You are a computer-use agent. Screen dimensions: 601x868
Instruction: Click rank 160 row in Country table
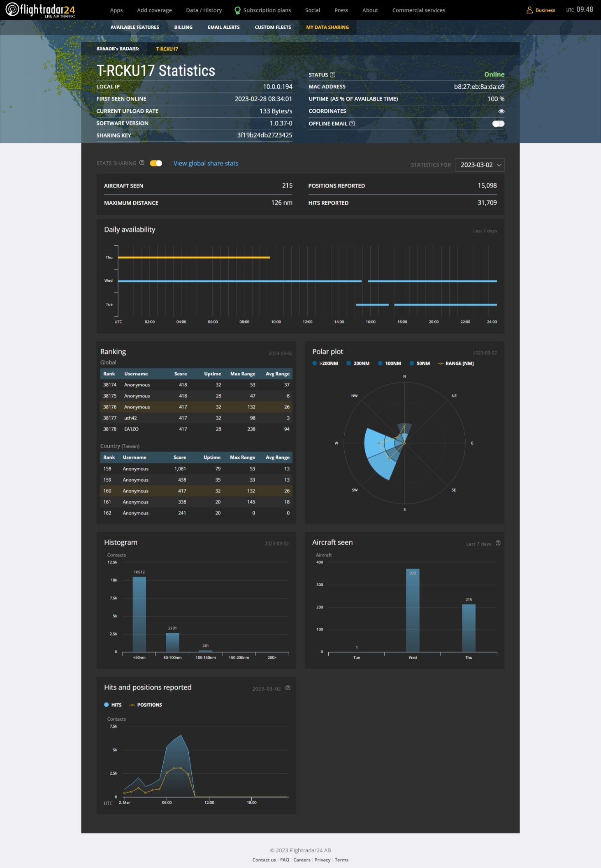click(196, 491)
